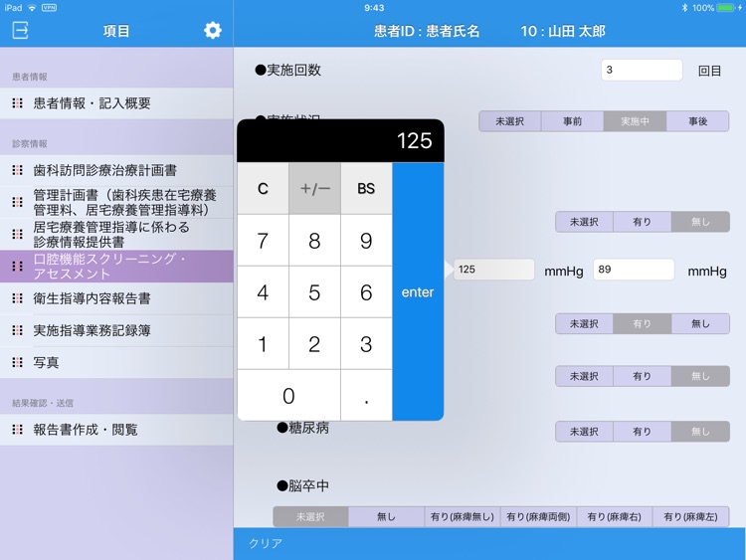Viewport: 746px width, 560px height.
Task: Select 事前 for 実施状況
Action: point(572,121)
